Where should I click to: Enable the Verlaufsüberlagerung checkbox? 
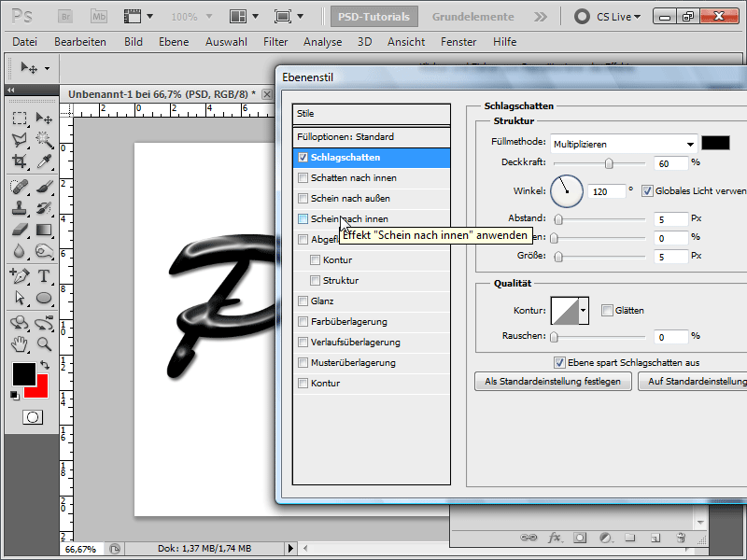tap(303, 342)
